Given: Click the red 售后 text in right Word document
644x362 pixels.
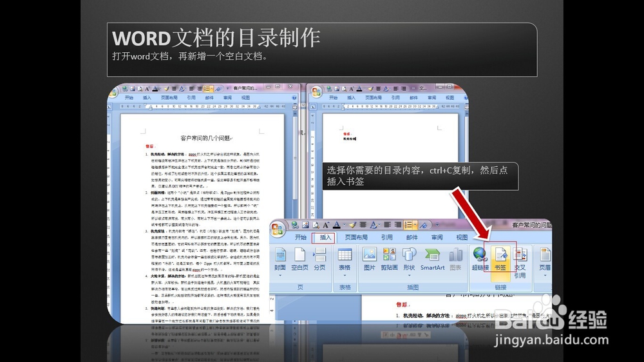Looking at the screenshot, I should coord(347,134).
